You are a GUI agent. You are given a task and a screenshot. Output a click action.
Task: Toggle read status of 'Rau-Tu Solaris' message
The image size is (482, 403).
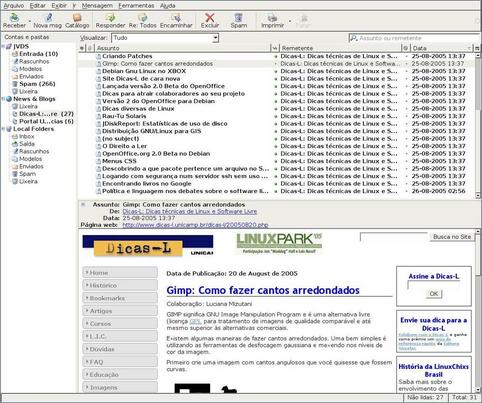pos(276,117)
